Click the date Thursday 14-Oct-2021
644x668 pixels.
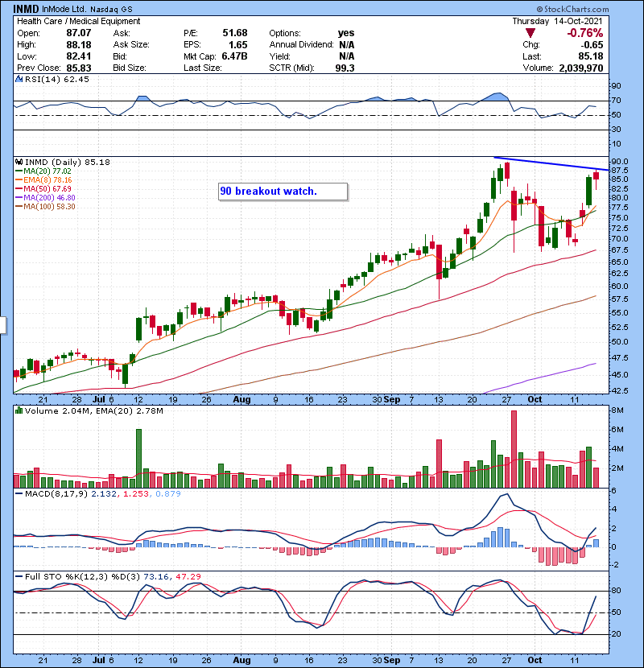[558, 21]
